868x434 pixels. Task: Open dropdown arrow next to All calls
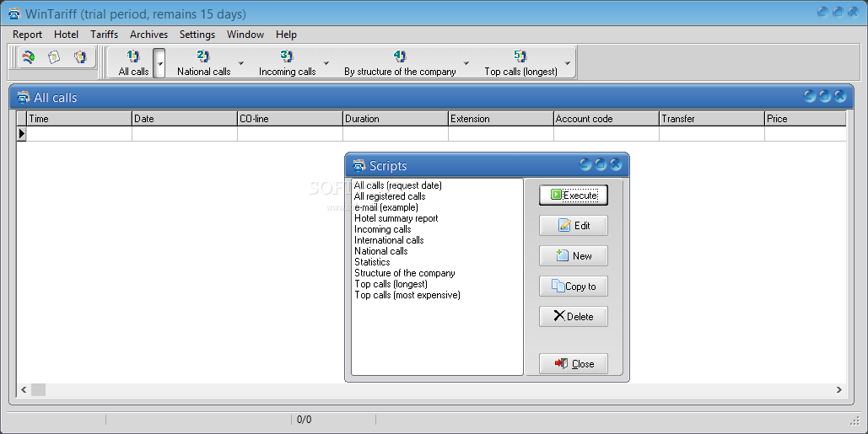coord(159,63)
